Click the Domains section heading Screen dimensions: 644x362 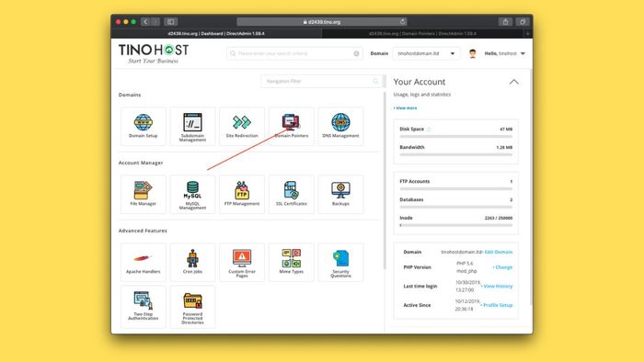click(x=130, y=95)
